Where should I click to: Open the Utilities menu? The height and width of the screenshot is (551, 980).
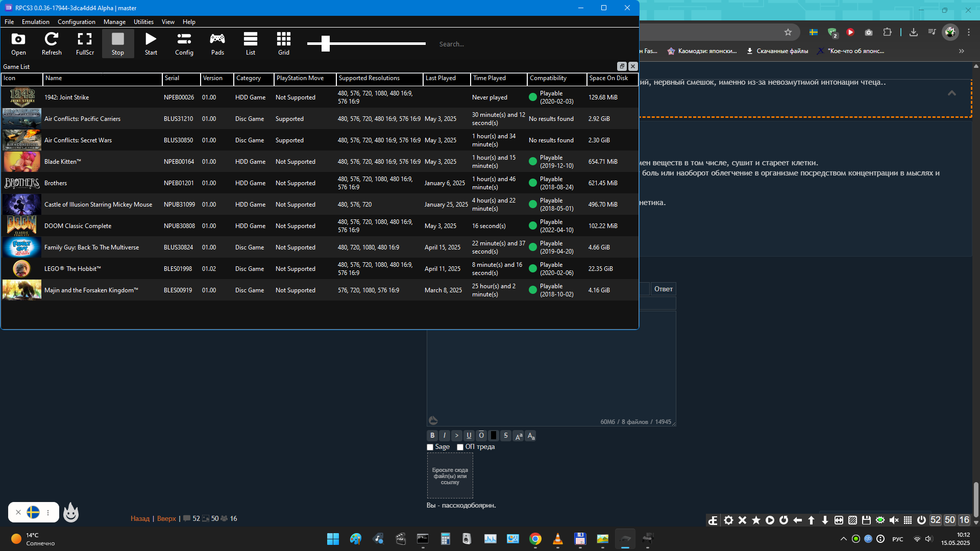coord(143,22)
